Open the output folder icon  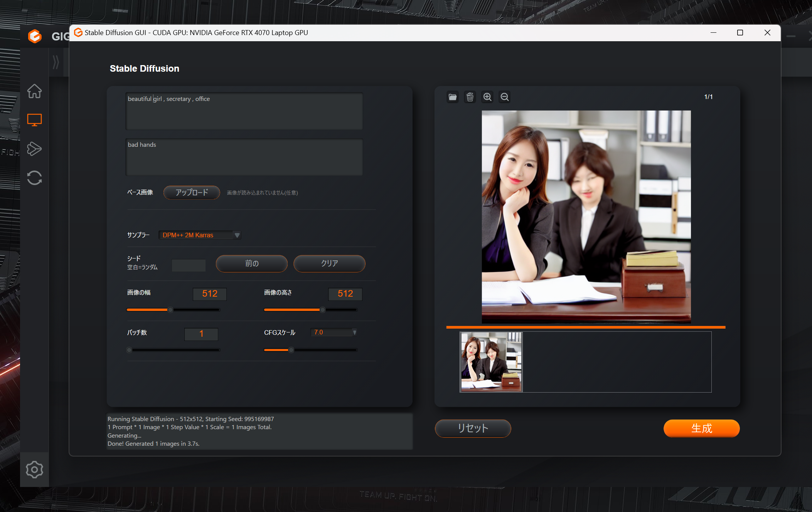(453, 97)
